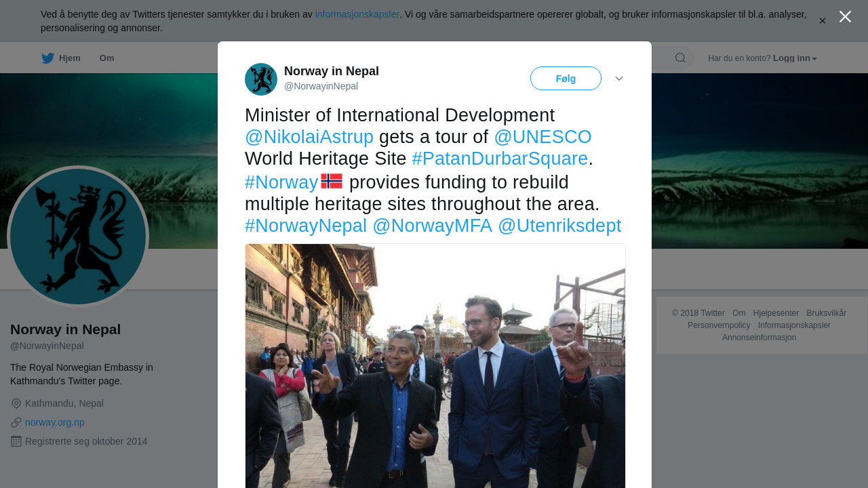Open Hjelpesenter in the footer
The width and height of the screenshot is (868, 488).
pyautogui.click(x=776, y=313)
